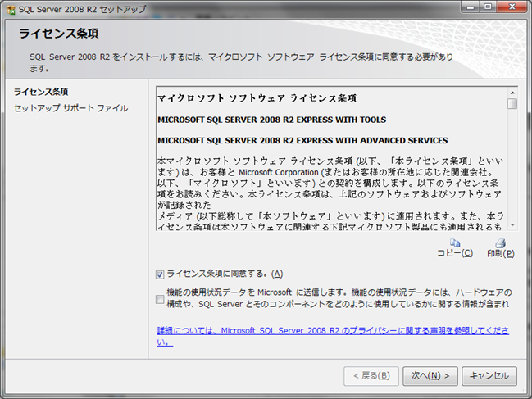Click the 次へ(N) > button
This screenshot has width=532, height=399.
pos(430,375)
